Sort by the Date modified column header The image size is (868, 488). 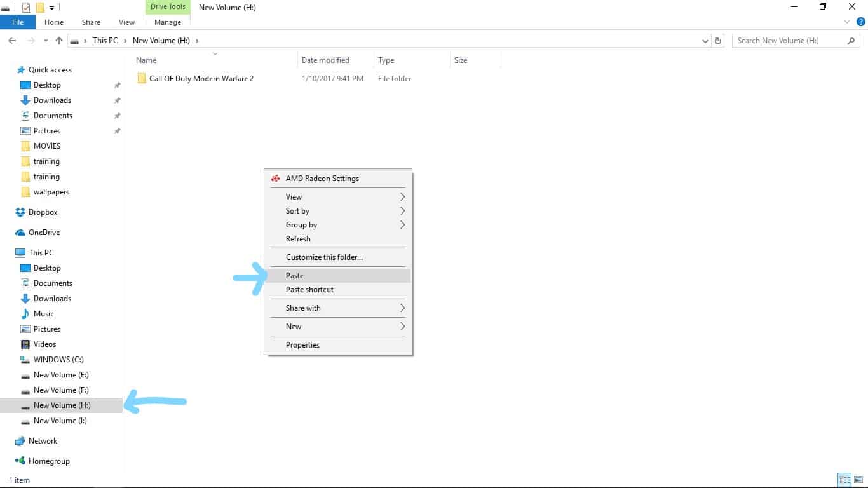tap(325, 60)
